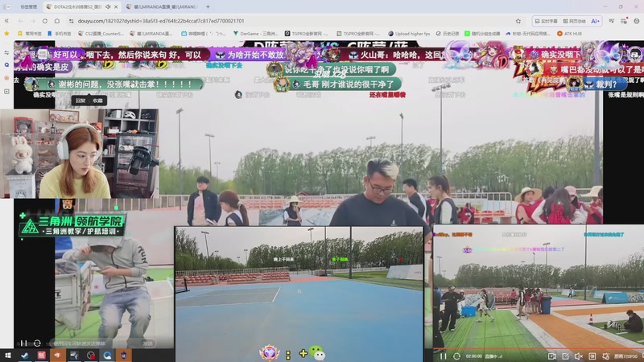
Task: Open the common bookmarks folder
Action: (30, 34)
